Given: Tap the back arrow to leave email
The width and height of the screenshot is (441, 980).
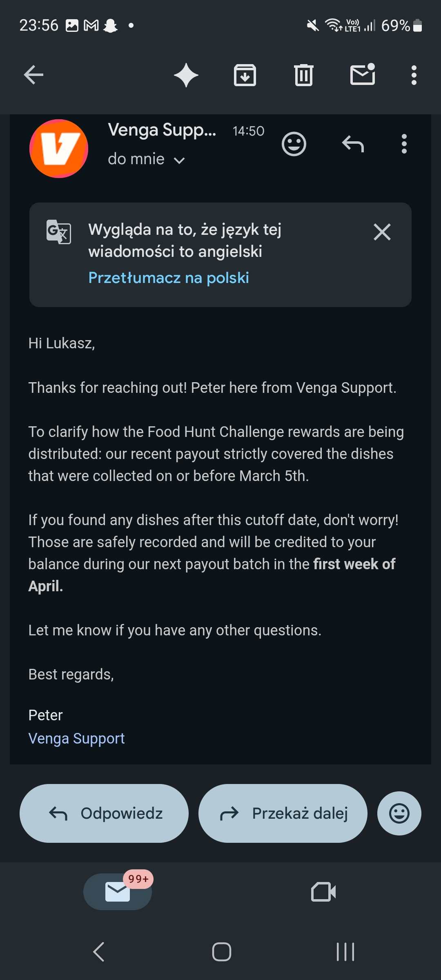Looking at the screenshot, I should 33,75.
